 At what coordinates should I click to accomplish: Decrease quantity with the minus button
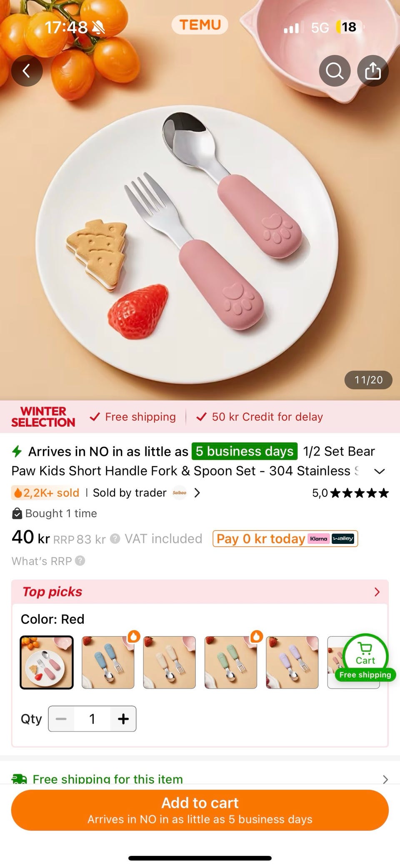click(61, 719)
